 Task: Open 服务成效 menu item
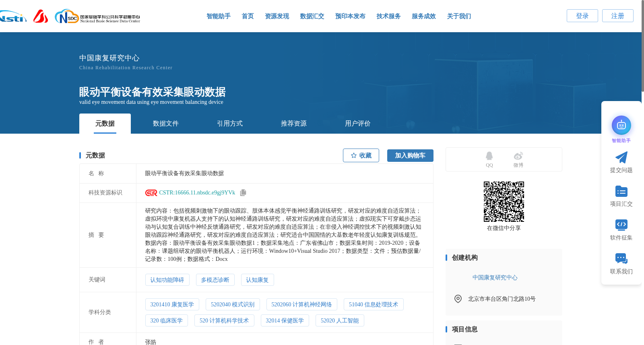click(424, 16)
